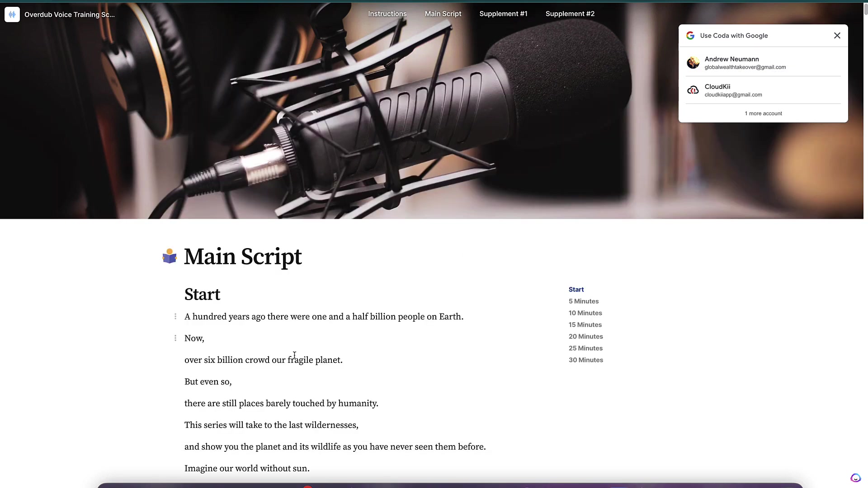Click 'and show you the planet' line
Image resolution: width=868 pixels, height=488 pixels.
[x=335, y=447]
